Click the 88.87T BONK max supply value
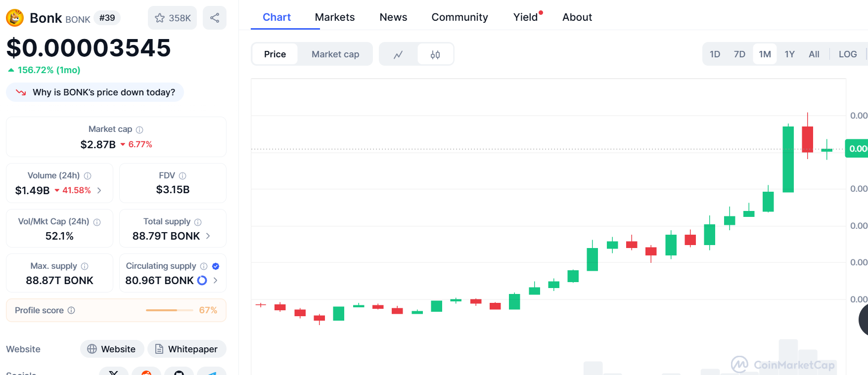 click(x=59, y=281)
